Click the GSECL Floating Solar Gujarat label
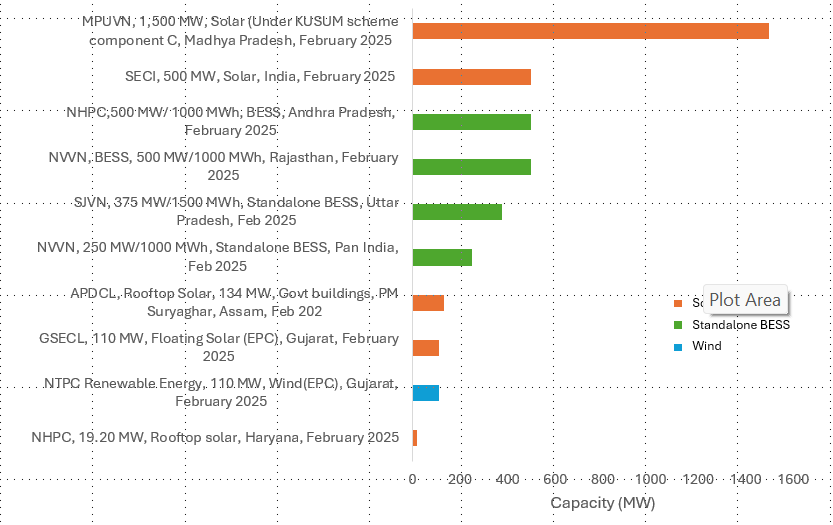The image size is (833, 525). (x=219, y=347)
